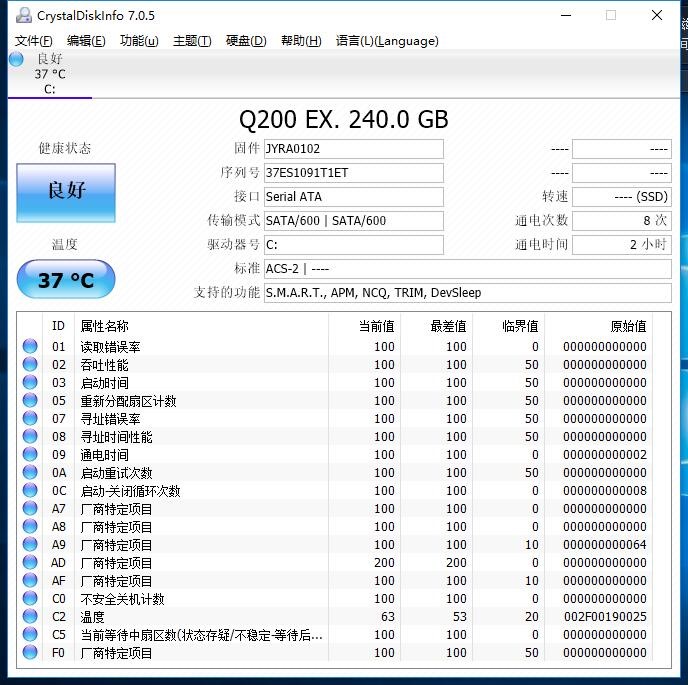Click status icon for 05 重新分配扇区计数
This screenshot has width=688, height=685.
[30, 400]
